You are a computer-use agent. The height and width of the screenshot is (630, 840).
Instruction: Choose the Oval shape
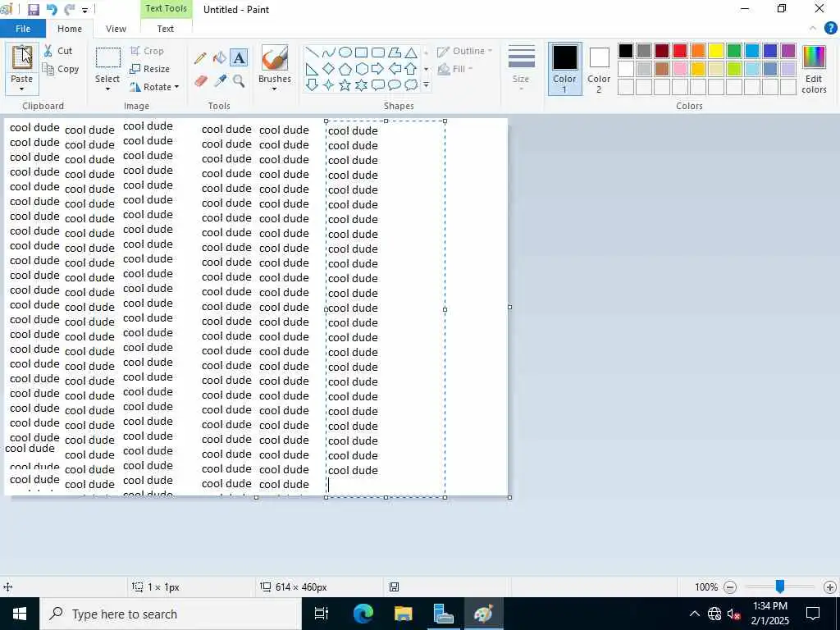345,52
